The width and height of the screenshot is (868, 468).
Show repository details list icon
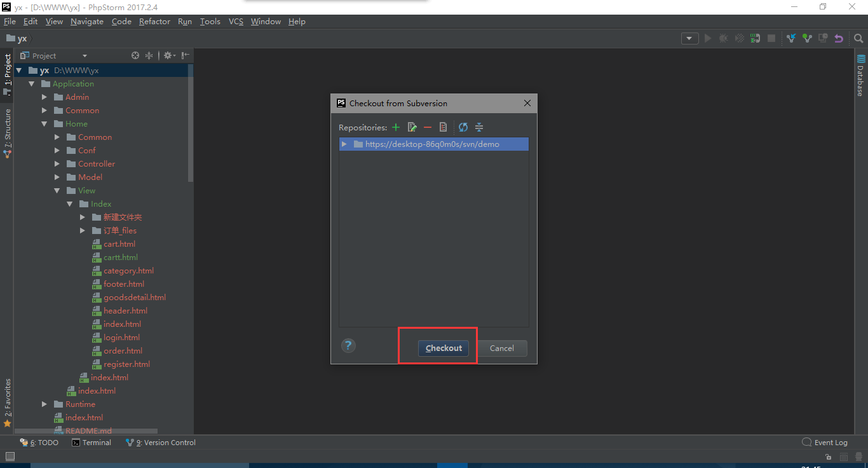click(x=444, y=127)
